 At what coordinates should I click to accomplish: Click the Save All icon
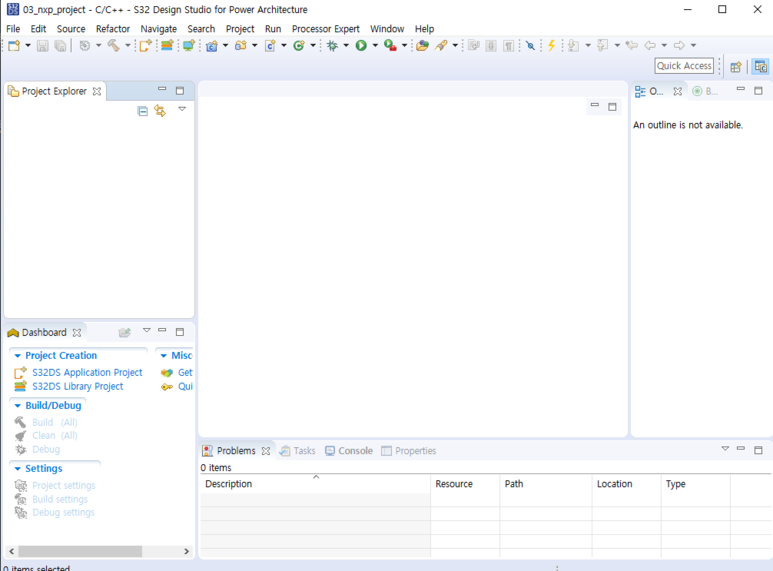click(60, 46)
